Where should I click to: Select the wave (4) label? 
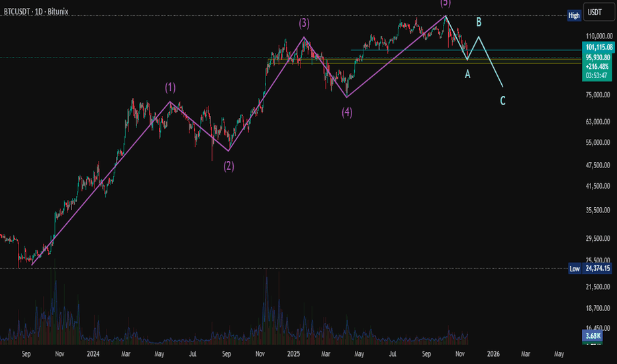347,113
